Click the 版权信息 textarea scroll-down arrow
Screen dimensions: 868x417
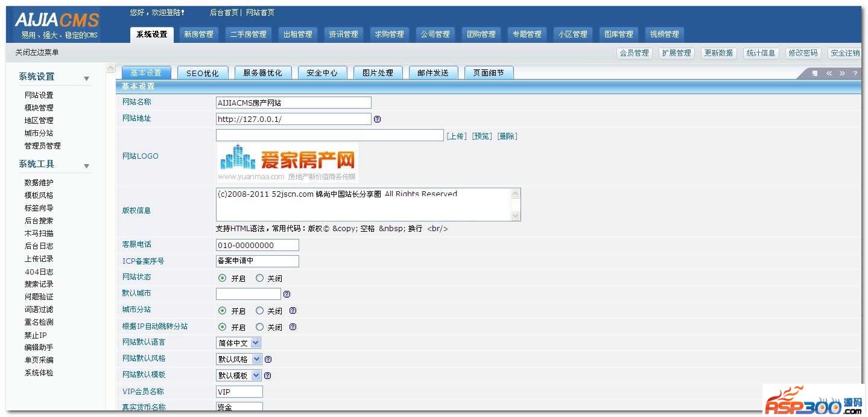(x=515, y=215)
